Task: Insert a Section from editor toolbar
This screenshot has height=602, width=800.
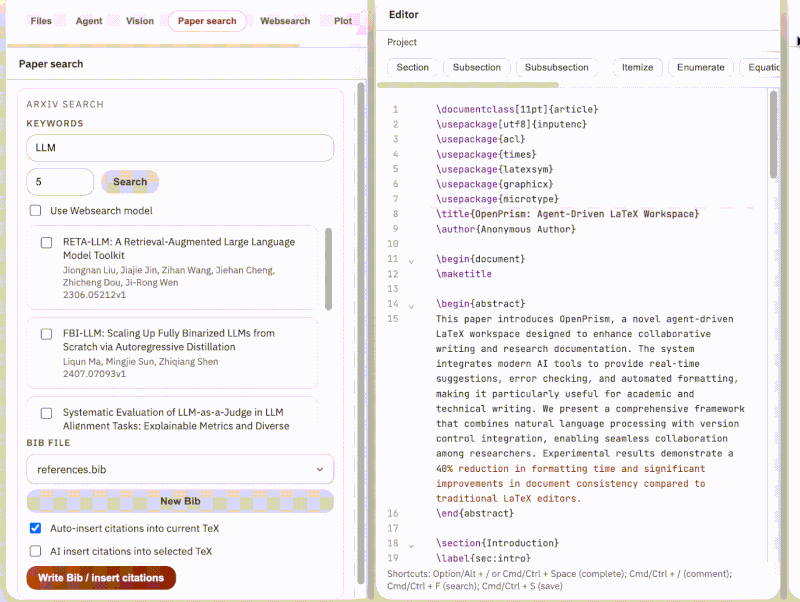Action: click(413, 67)
